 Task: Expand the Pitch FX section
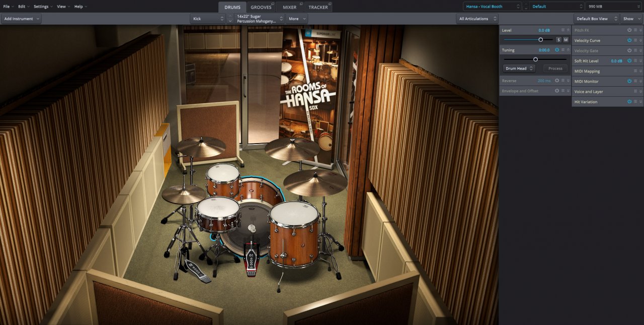pos(641,30)
